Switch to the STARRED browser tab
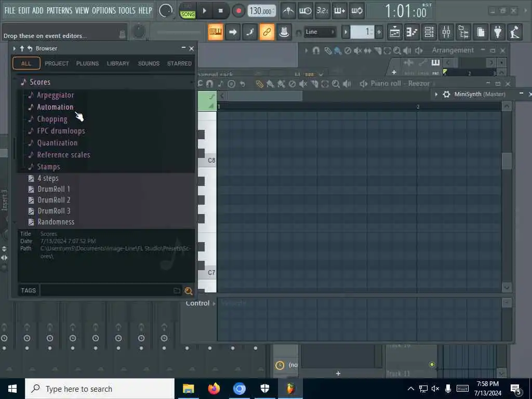The height and width of the screenshot is (399, 532). tap(179, 63)
